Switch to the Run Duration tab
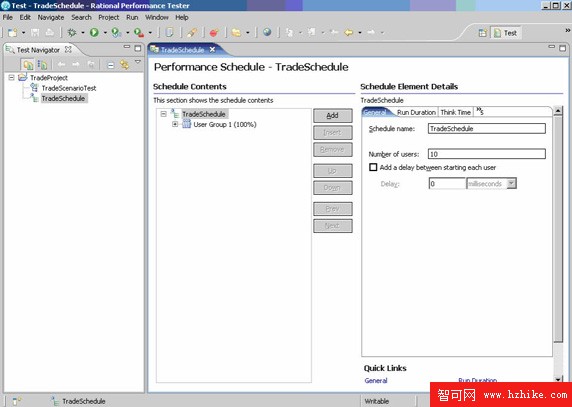 point(416,112)
